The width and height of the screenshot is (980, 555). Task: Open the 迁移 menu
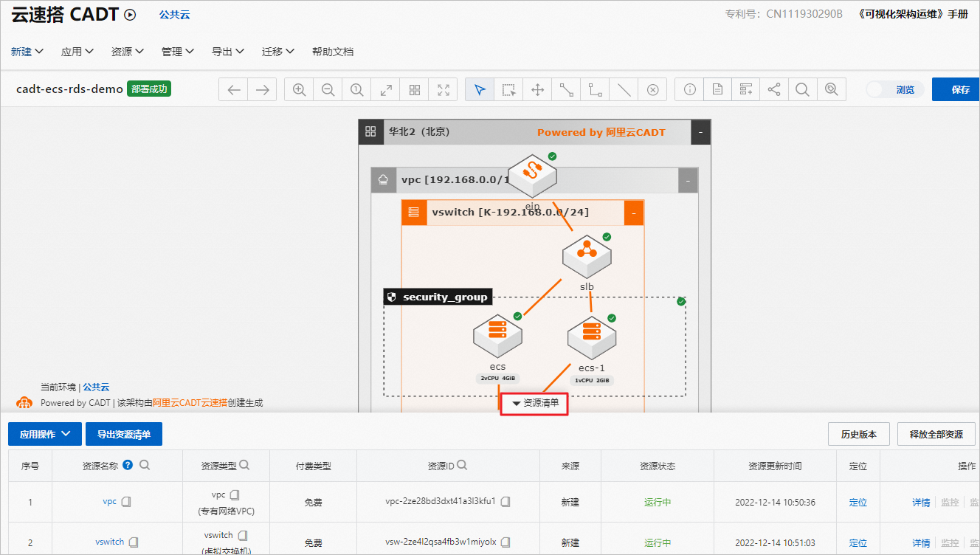(278, 52)
